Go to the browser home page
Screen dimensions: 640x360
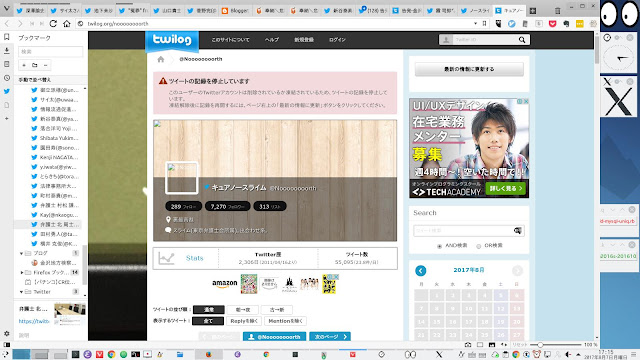coord(67,24)
